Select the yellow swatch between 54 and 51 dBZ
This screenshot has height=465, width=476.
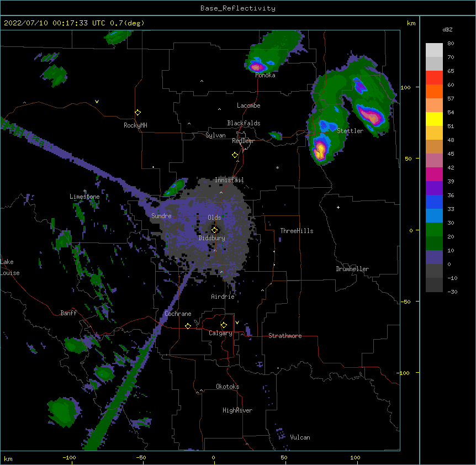coord(434,119)
